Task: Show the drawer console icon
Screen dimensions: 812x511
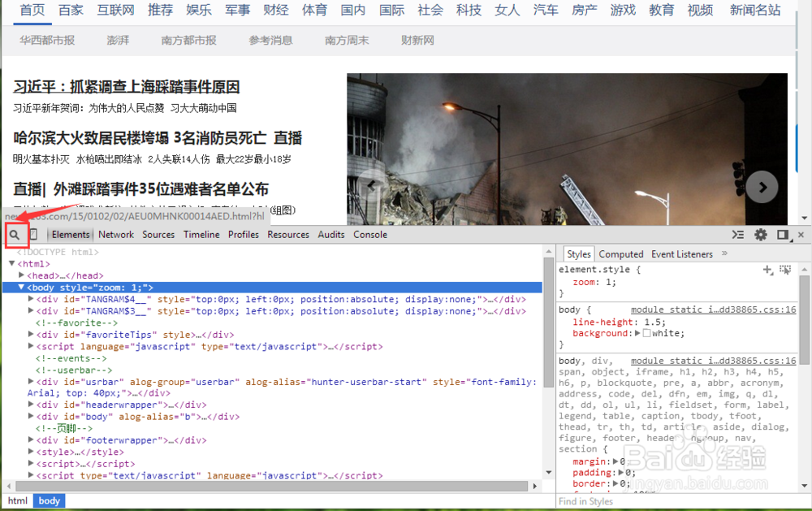Action: [738, 235]
